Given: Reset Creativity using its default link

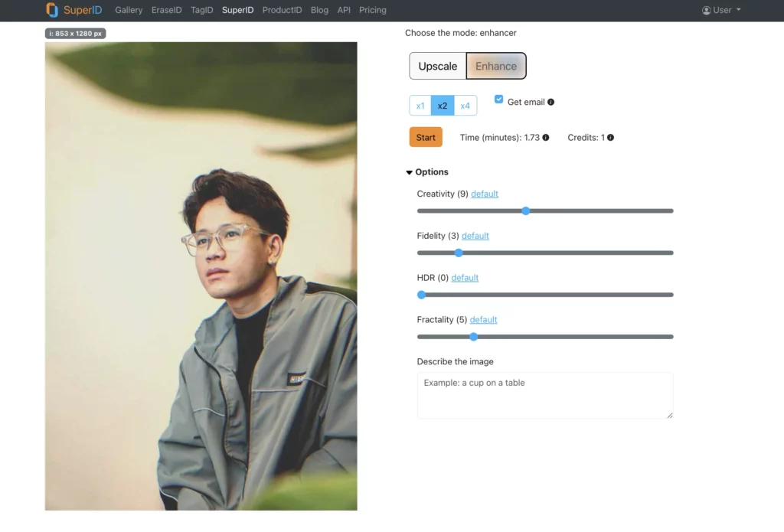Looking at the screenshot, I should 485,194.
